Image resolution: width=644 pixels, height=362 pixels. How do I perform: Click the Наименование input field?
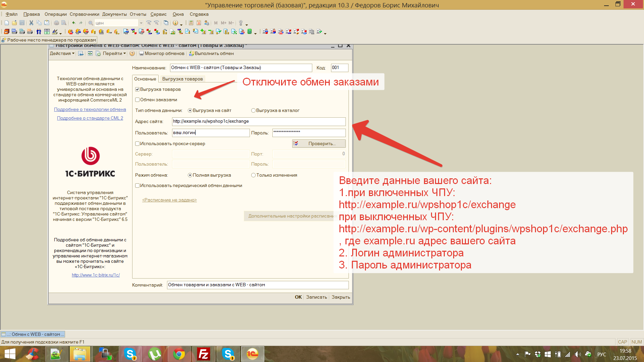[241, 68]
